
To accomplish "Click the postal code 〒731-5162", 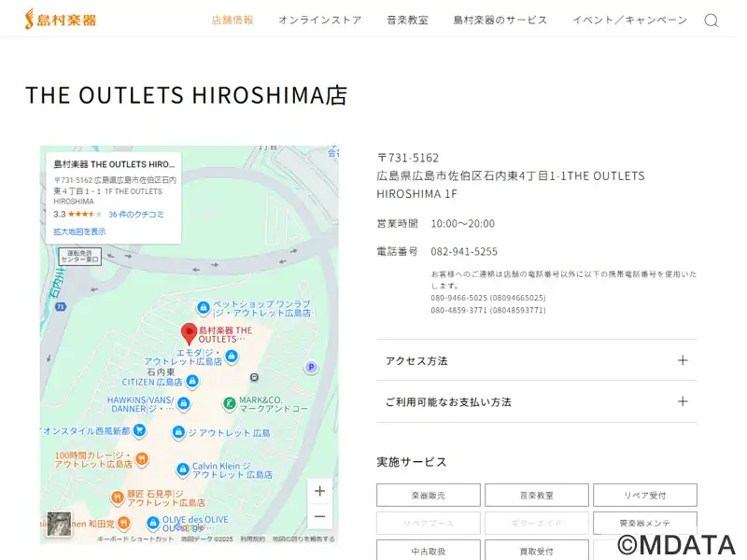I will click(408, 158).
